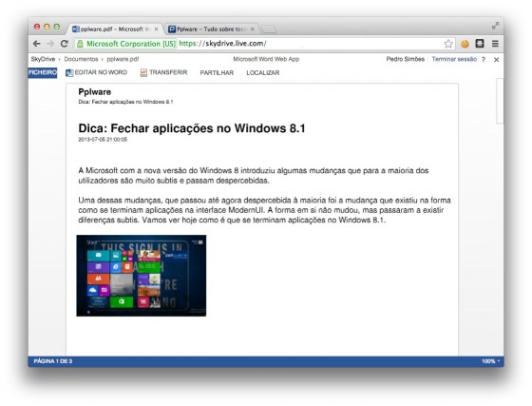Click the puzzle piece extension icon
Screen dimensions: 532x406
pyautogui.click(x=480, y=43)
